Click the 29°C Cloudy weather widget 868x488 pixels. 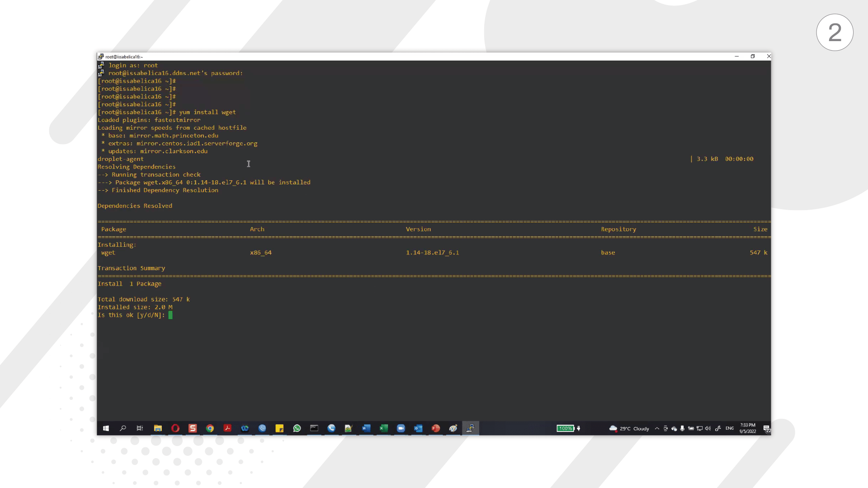pyautogui.click(x=629, y=428)
